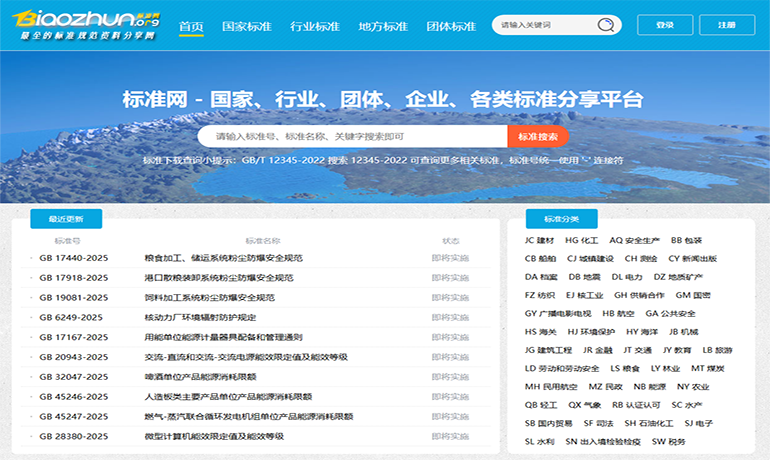The image size is (770, 460).
Task: Click the Biaozhun.org site logo
Action: [86, 25]
